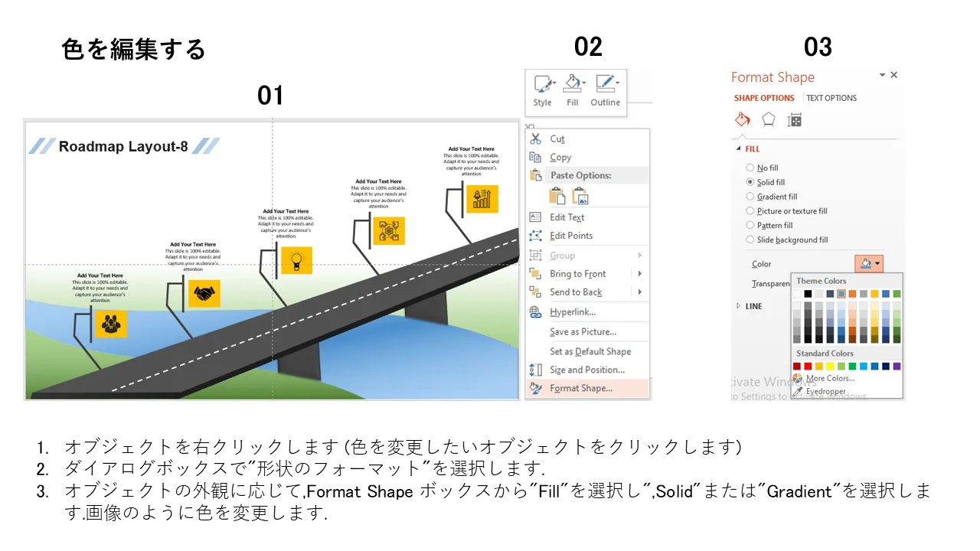Open the Effects pentagon icon tab
Screen dimensions: 980x551
pyautogui.click(x=768, y=120)
